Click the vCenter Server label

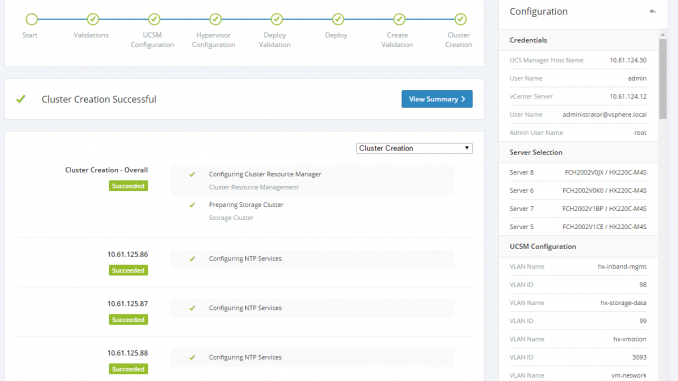(x=531, y=96)
